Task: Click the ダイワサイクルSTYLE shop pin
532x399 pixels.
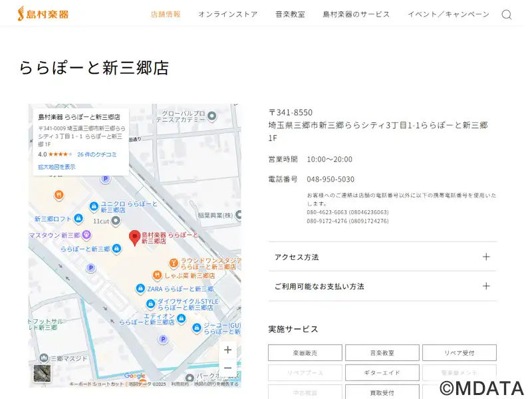Action: click(151, 304)
